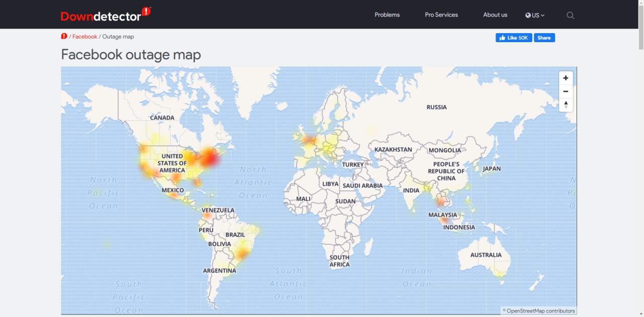Click the RUSSIA label on the map
This screenshot has height=317, width=644.
[436, 107]
